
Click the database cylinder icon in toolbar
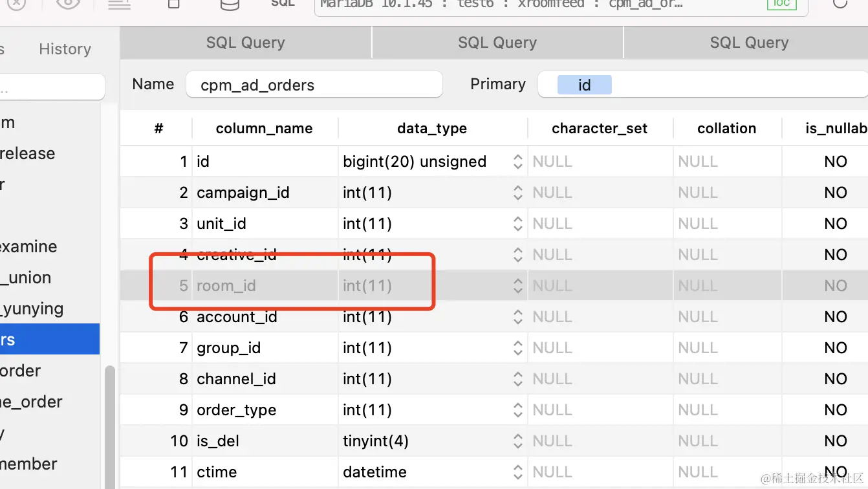tap(229, 5)
